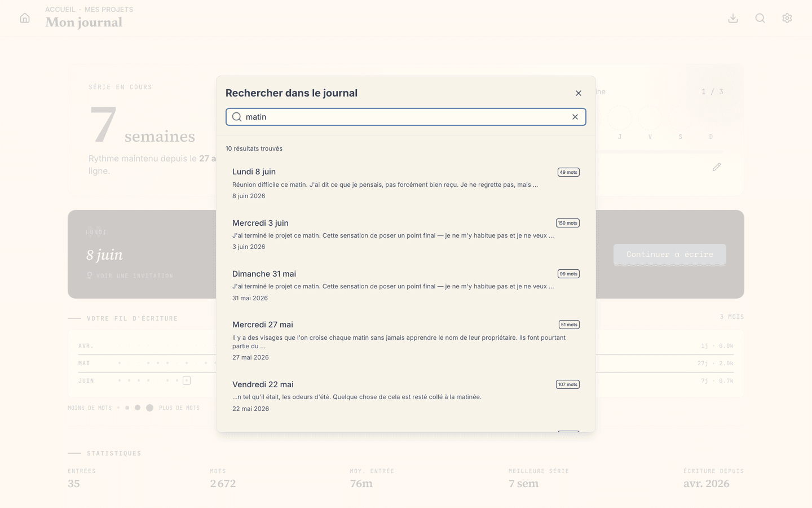The height and width of the screenshot is (508, 812).
Task: Open the download/export icon
Action: [x=733, y=18]
